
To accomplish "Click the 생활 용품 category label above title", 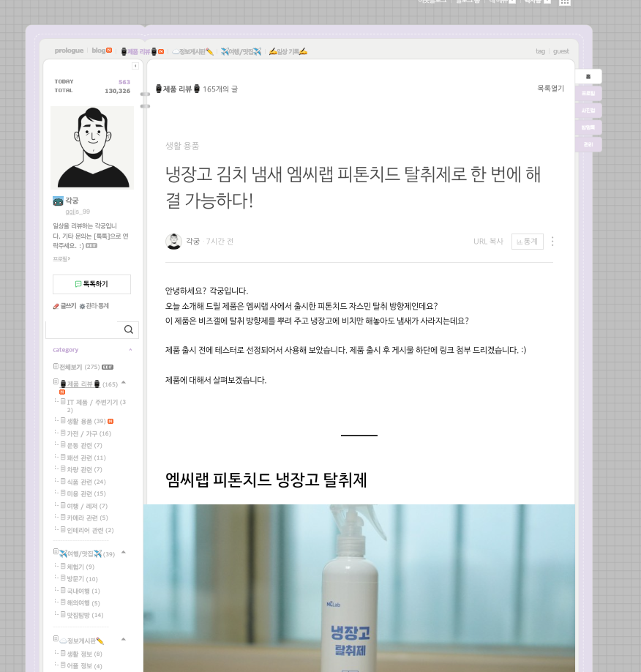I will (x=182, y=146).
